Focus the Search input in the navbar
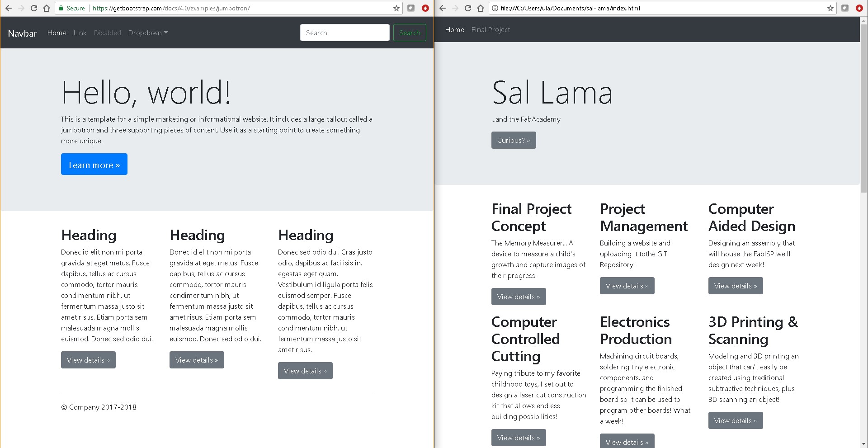Screen dimensions: 868x448 pos(345,33)
